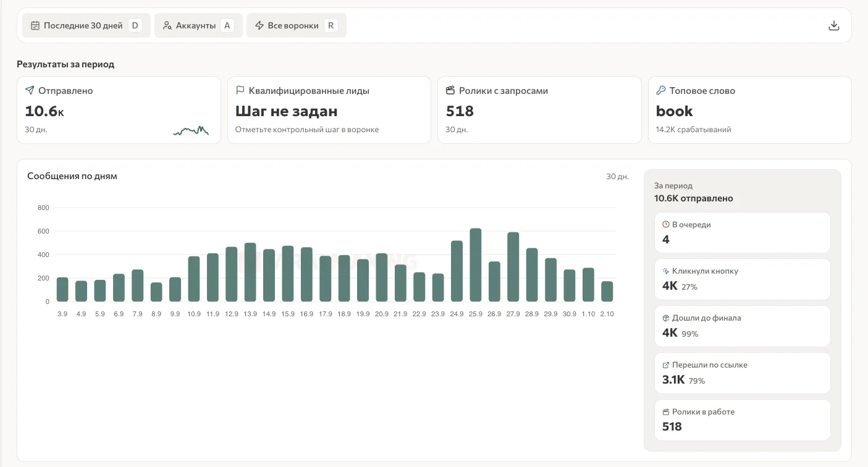
Task: Click the flag icon beside 'Квалифицированные лиды'
Action: pos(240,90)
